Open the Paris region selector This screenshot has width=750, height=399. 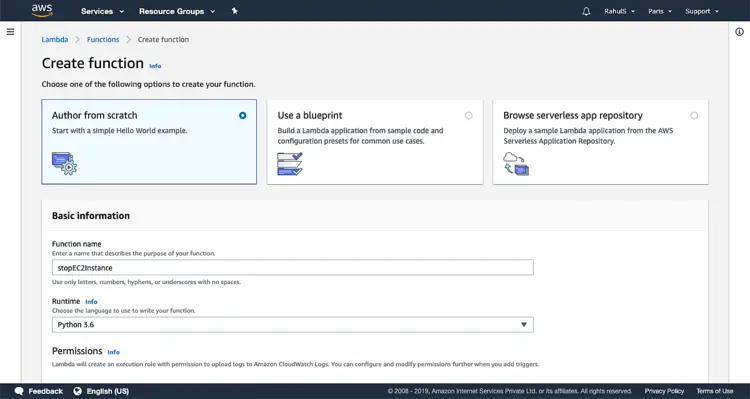point(660,11)
